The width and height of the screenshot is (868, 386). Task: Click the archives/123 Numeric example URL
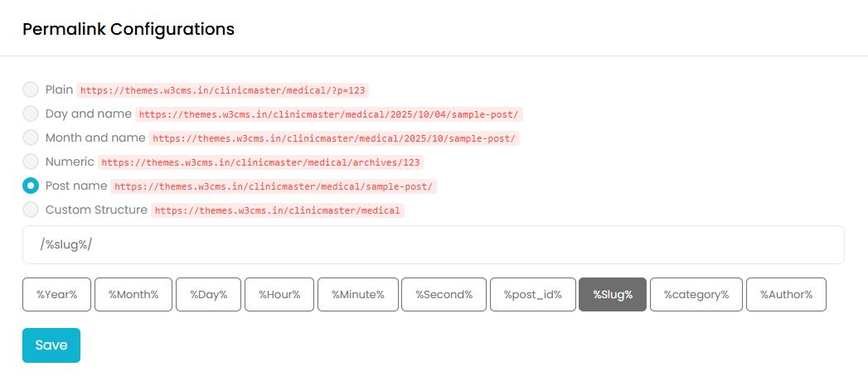(x=261, y=162)
